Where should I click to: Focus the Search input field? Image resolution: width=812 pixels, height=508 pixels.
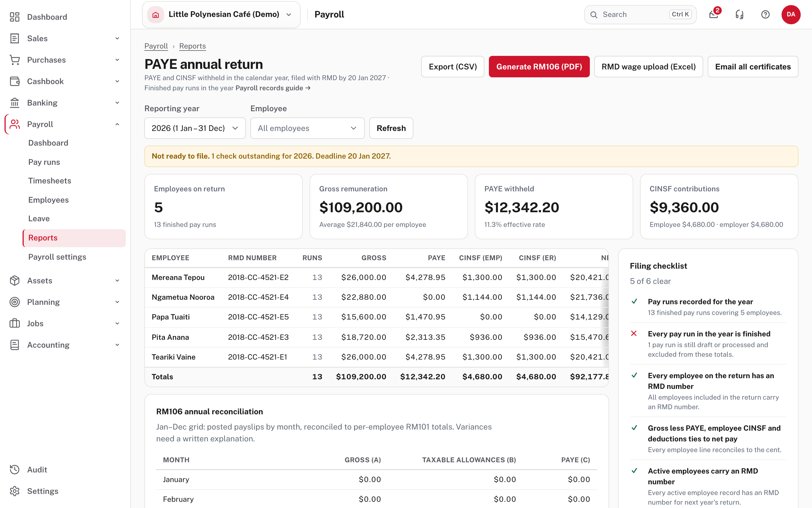[x=640, y=14]
